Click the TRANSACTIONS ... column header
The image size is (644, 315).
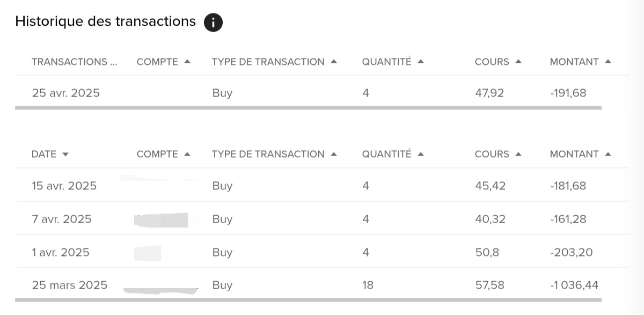[x=74, y=62]
